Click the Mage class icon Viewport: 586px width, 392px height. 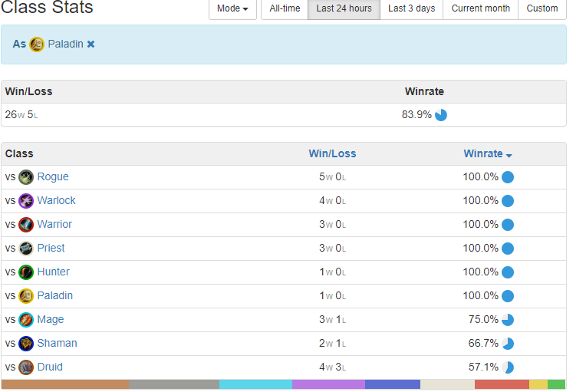point(26,320)
